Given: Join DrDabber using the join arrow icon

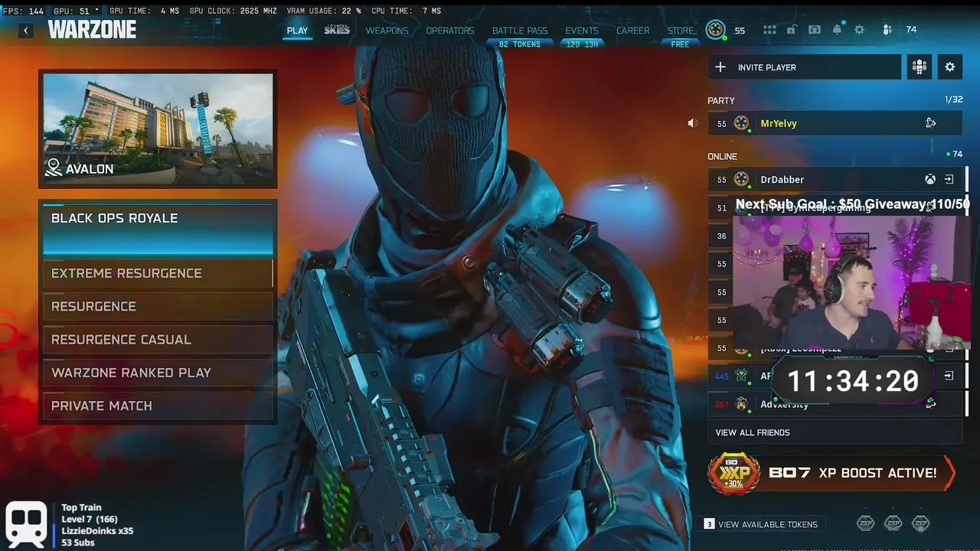Looking at the screenshot, I should [x=949, y=180].
